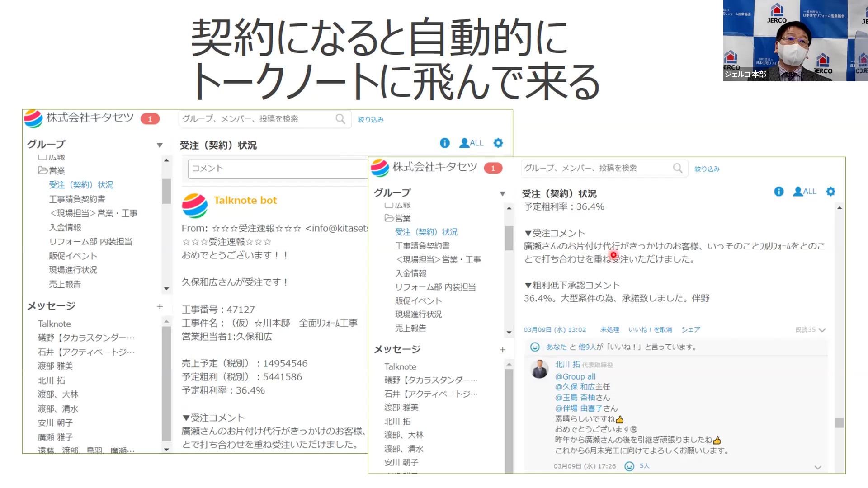
Task: Select 受注（契約）状況 group in the front window
Action: (426, 232)
